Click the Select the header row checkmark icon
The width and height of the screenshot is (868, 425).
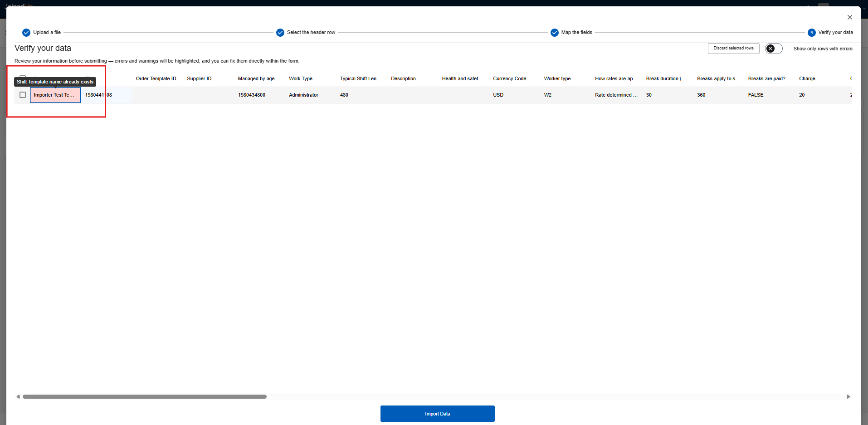[280, 33]
